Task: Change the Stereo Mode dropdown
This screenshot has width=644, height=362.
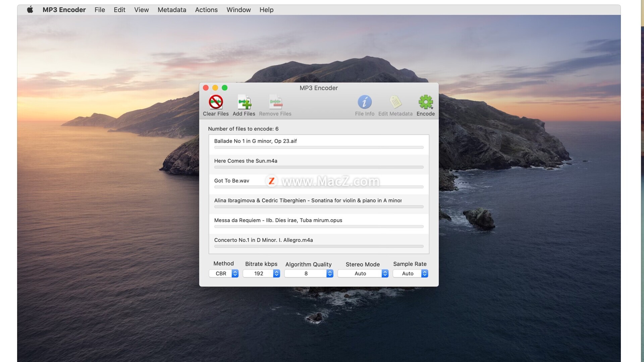Action: (x=363, y=274)
